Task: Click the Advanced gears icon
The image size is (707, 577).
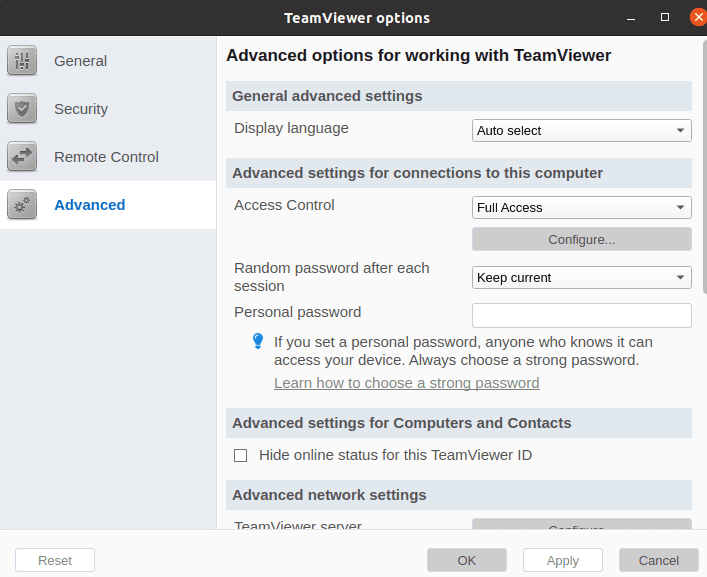Action: tap(22, 205)
